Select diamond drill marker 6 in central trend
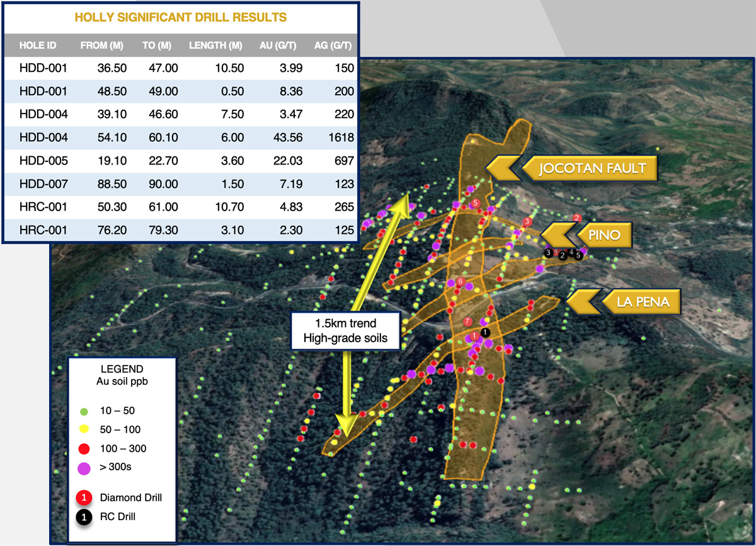 461,281
